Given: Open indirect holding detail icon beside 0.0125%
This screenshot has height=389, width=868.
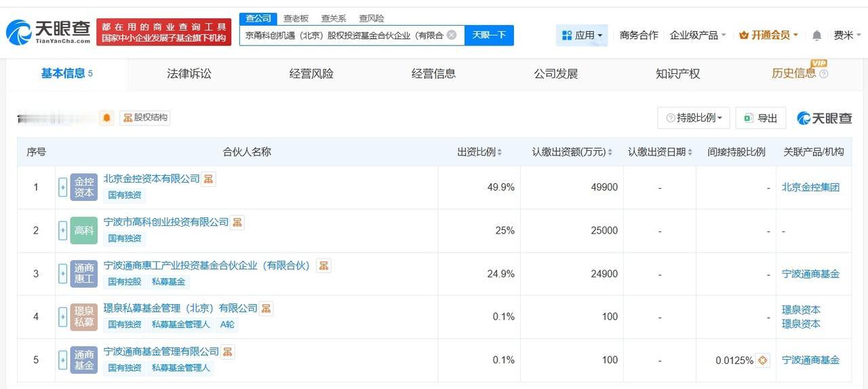Looking at the screenshot, I should [763, 360].
